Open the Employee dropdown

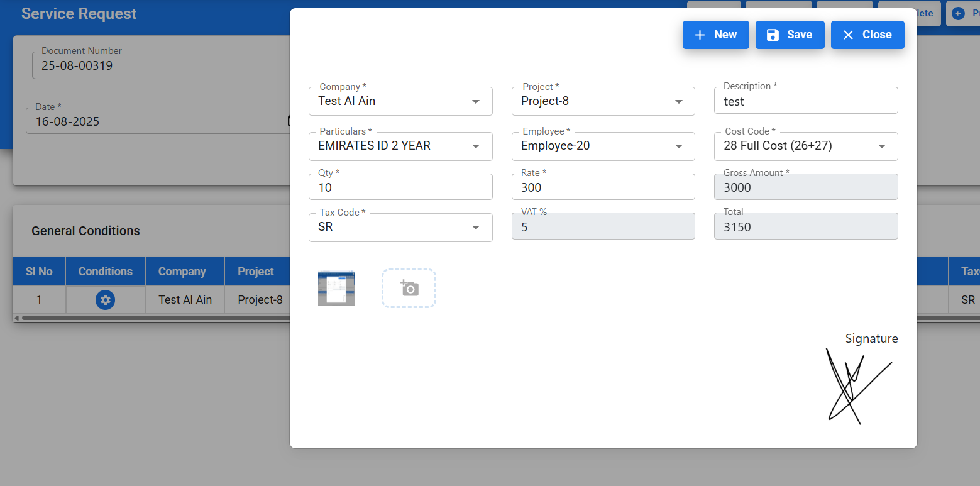pos(678,146)
